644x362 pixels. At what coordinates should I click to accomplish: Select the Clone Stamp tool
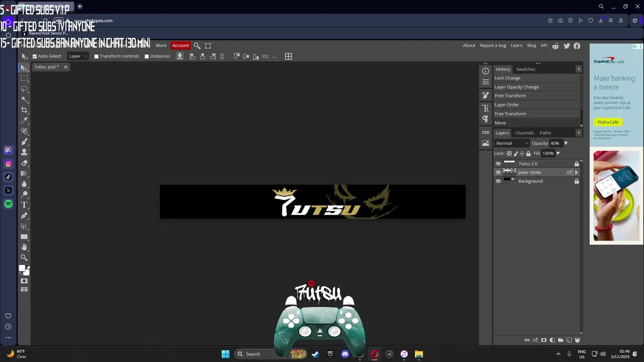click(x=24, y=152)
